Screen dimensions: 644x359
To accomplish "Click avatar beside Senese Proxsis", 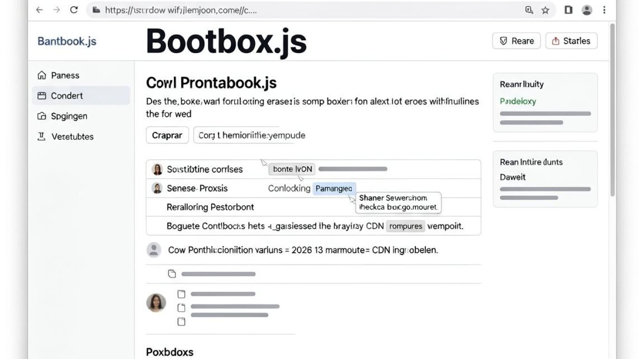I will 157,188.
